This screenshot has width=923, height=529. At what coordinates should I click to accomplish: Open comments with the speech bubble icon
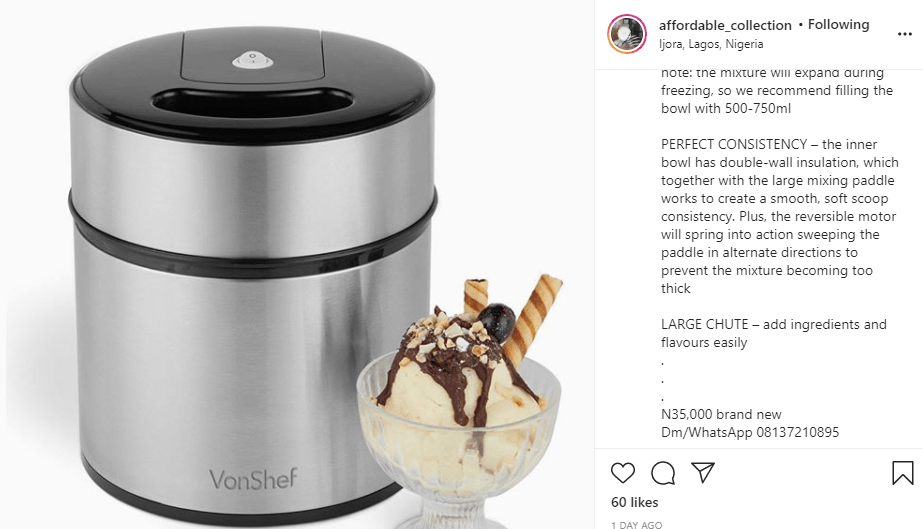click(663, 473)
